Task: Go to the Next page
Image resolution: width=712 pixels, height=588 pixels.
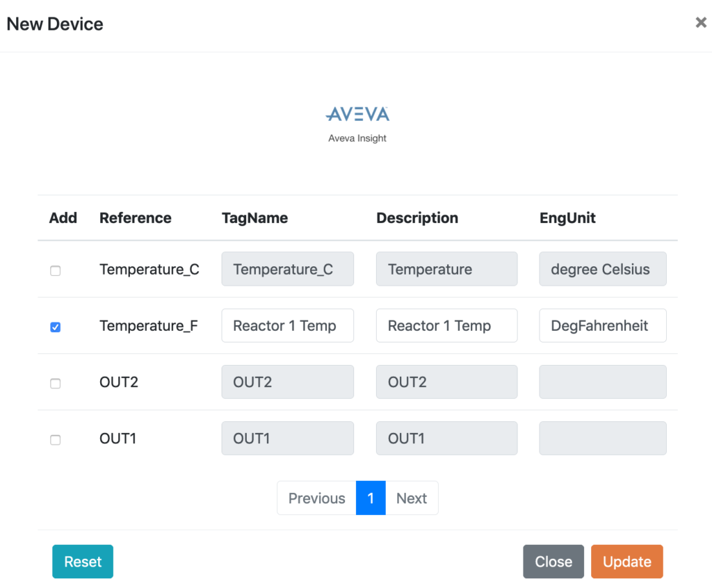Action: pyautogui.click(x=412, y=498)
